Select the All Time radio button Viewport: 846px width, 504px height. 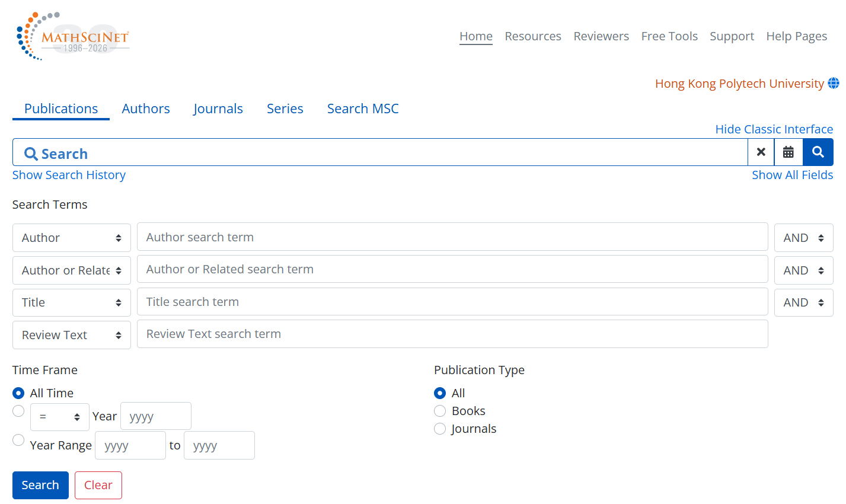click(x=18, y=393)
